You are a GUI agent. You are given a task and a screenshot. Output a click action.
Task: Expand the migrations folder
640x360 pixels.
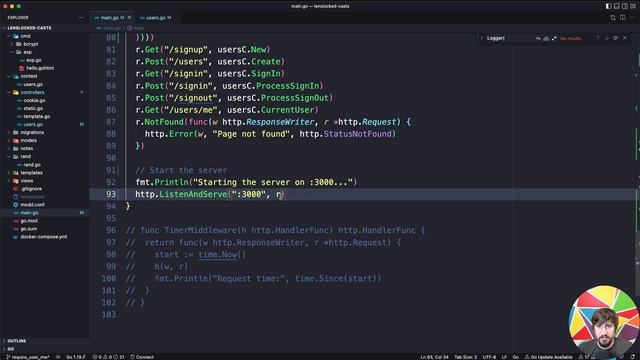click(x=44, y=132)
